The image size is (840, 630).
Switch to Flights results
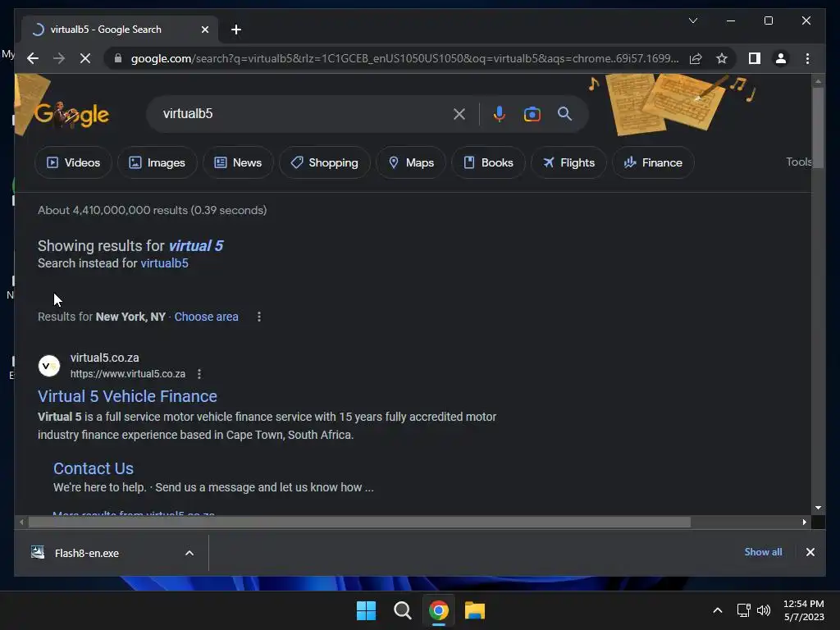[568, 162]
